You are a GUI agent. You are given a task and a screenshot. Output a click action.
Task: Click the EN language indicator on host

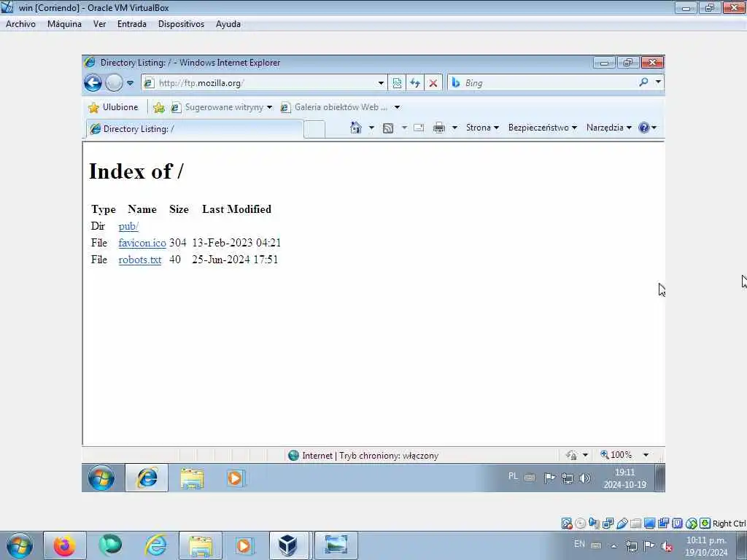tap(579, 543)
